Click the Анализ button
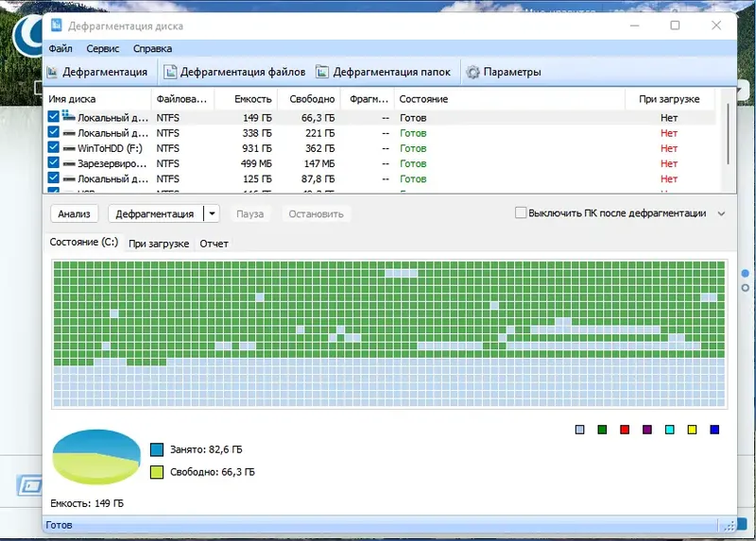Viewport: 756px width, 541px height. click(75, 214)
